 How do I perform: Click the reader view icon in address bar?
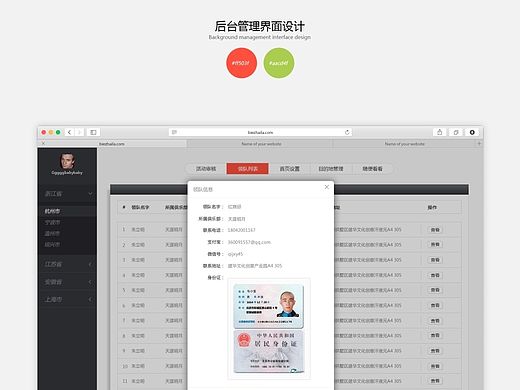174,132
